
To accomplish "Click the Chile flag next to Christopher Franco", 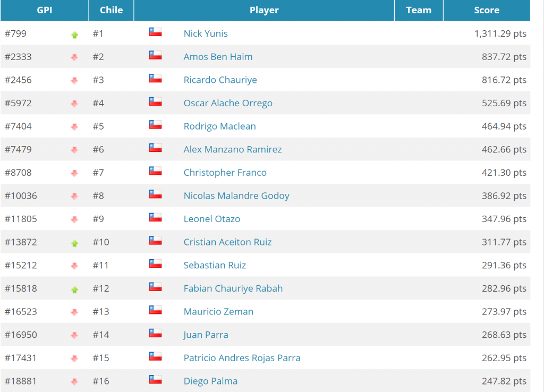I will [156, 171].
